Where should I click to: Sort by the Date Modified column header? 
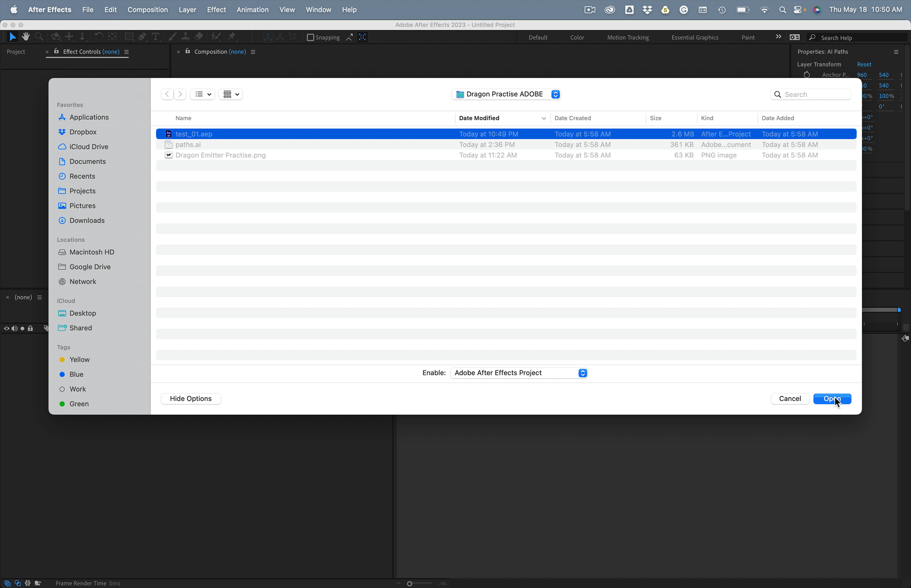click(502, 118)
